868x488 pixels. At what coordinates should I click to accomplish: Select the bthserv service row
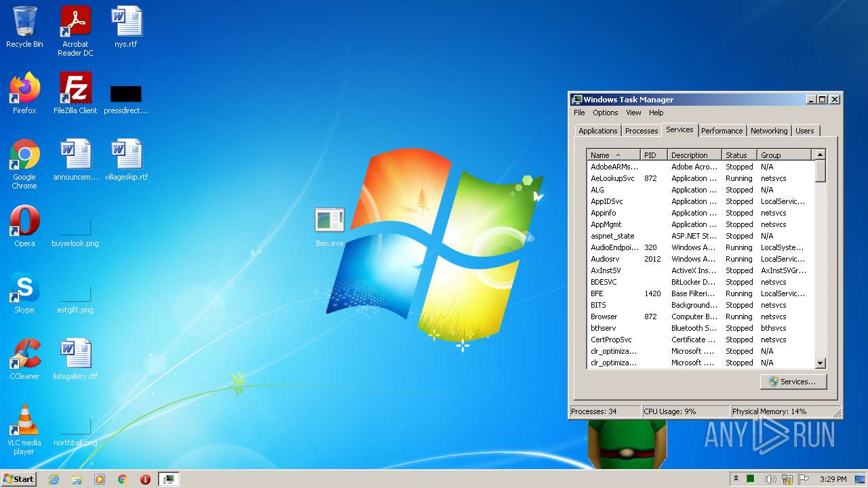click(701, 328)
